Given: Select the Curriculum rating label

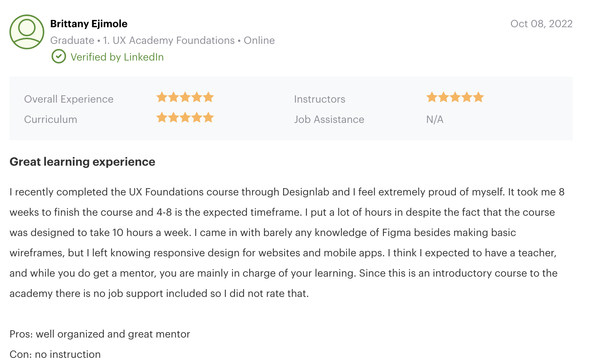Looking at the screenshot, I should click(x=50, y=119).
